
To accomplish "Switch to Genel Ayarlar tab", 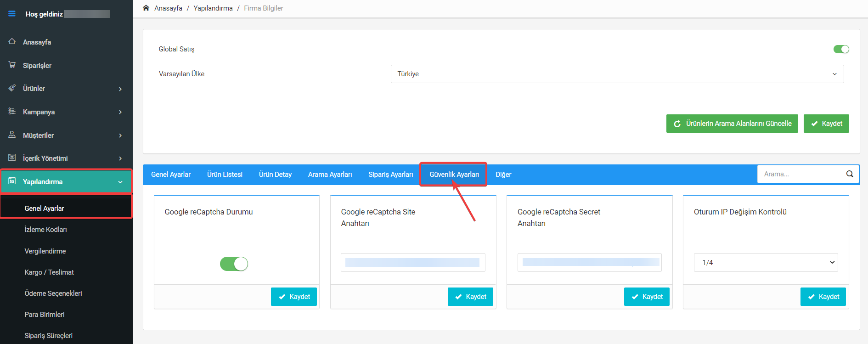I will click(x=171, y=175).
